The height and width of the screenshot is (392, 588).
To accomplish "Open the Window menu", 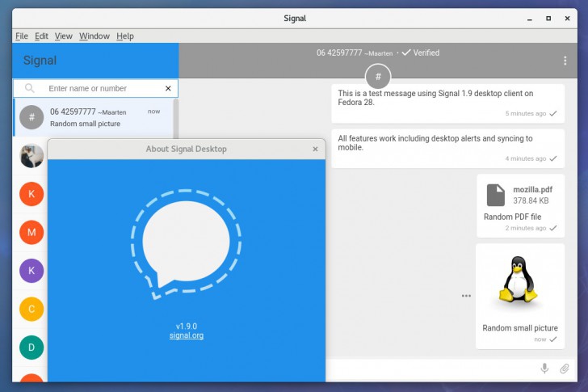I will 94,36.
